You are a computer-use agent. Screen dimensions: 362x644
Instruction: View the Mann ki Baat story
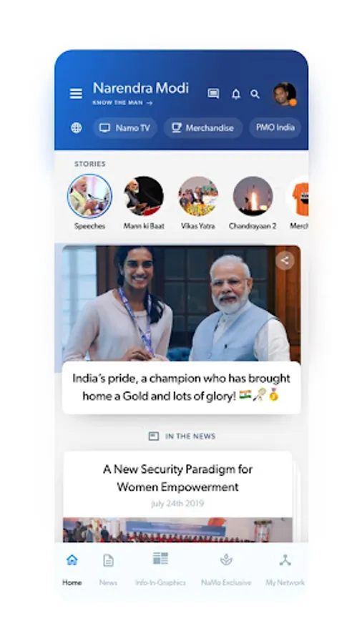[144, 203]
